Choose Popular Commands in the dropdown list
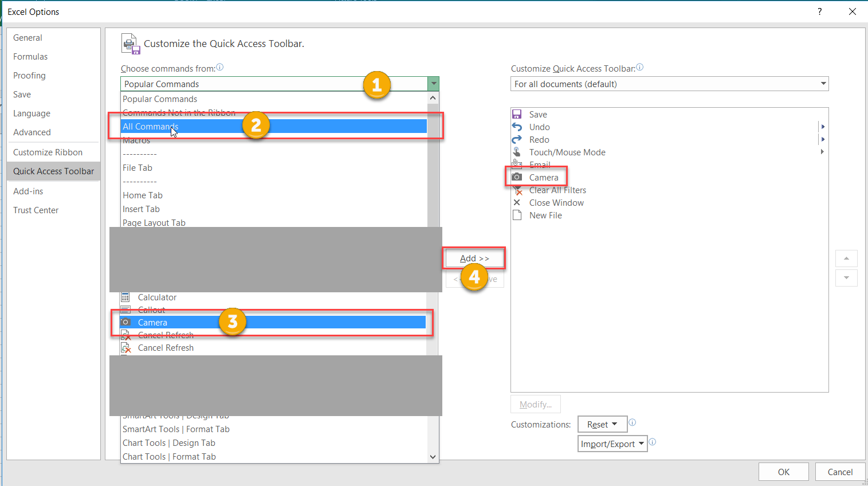 point(274,99)
